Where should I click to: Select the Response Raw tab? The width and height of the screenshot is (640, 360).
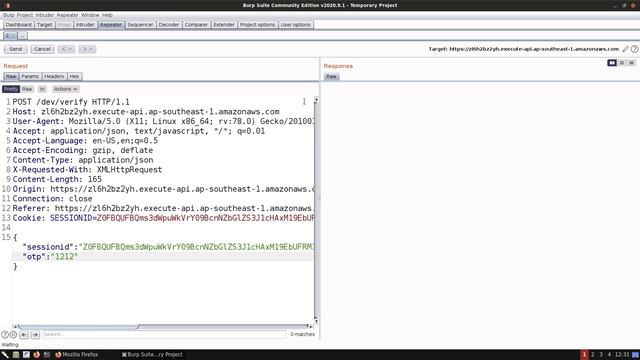click(x=331, y=76)
